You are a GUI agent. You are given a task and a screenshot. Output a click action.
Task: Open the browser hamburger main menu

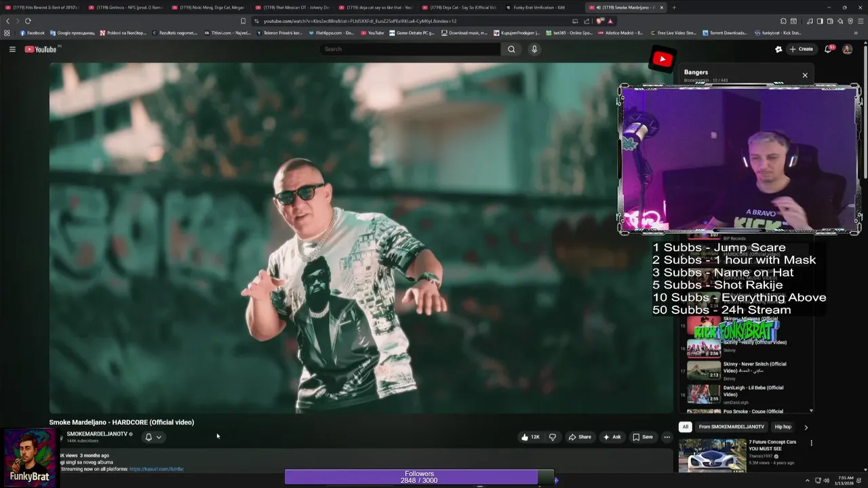point(861,21)
